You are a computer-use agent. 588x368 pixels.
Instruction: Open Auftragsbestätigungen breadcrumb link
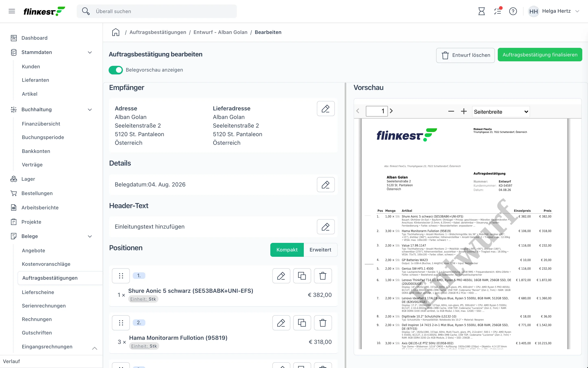pos(158,32)
